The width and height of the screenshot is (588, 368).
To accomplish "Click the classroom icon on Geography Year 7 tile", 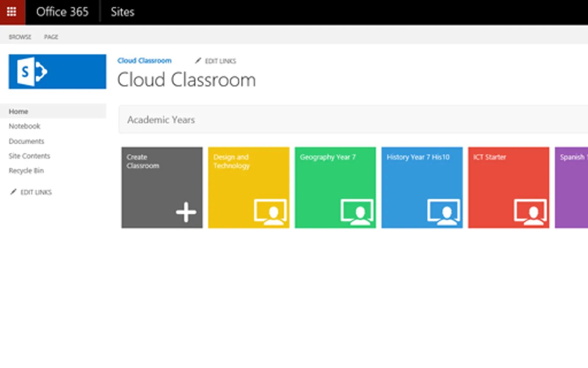I will pos(357,212).
